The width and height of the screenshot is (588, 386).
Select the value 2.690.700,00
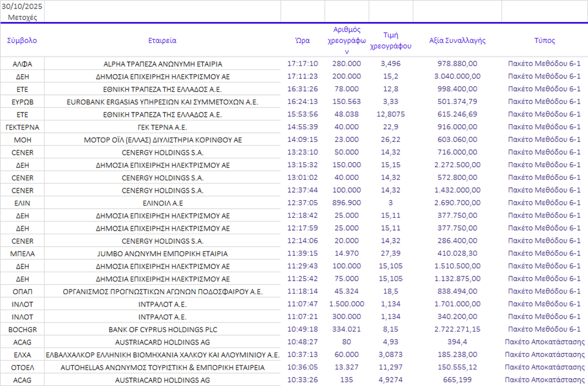click(457, 203)
